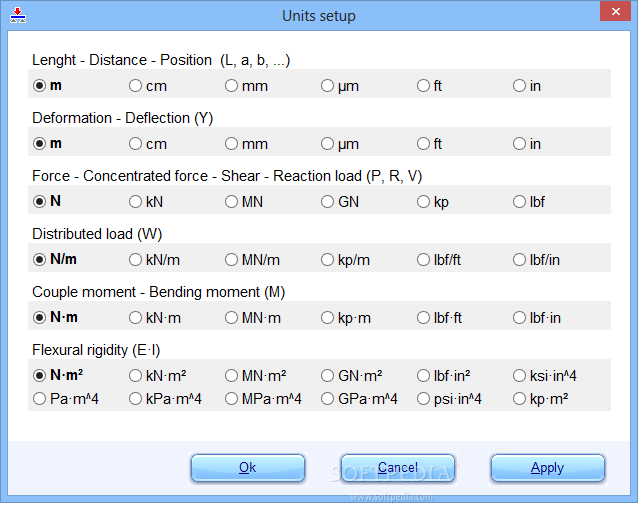Image resolution: width=638 pixels, height=515 pixels.
Task: Confirm units with the Ok button
Action: 248,468
